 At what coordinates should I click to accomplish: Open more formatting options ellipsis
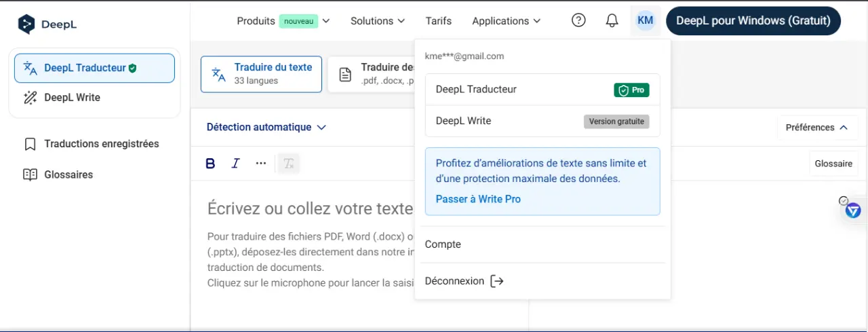tap(261, 163)
